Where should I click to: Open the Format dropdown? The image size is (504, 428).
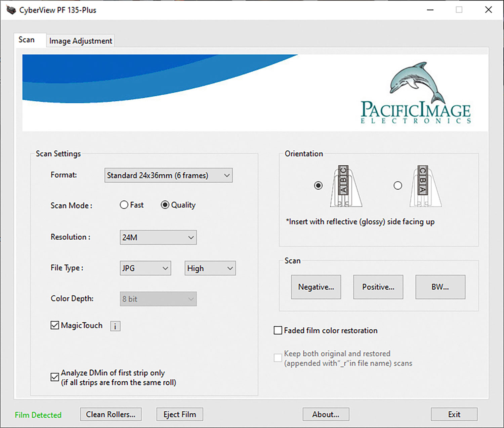(168, 175)
